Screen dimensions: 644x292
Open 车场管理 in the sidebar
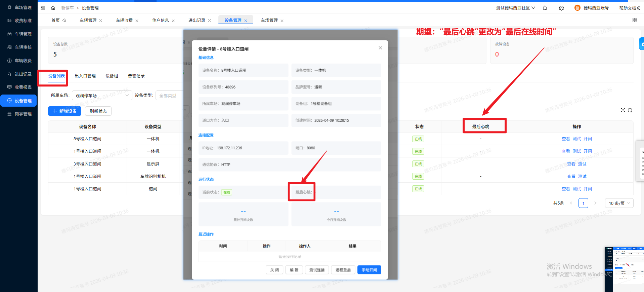point(19,7)
